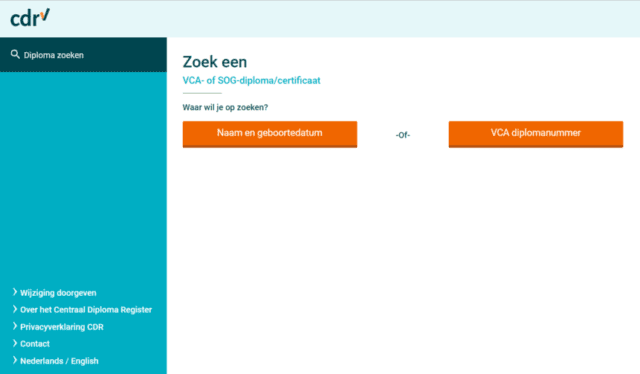The width and height of the screenshot is (640, 374).
Task: Click the chevron next to Contact
Action: click(x=15, y=343)
